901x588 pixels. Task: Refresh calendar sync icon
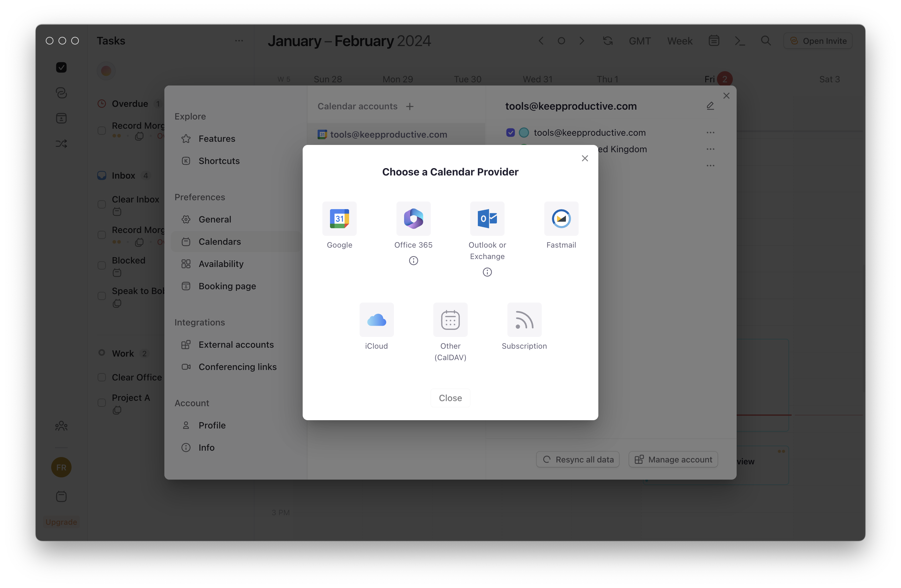pyautogui.click(x=608, y=41)
